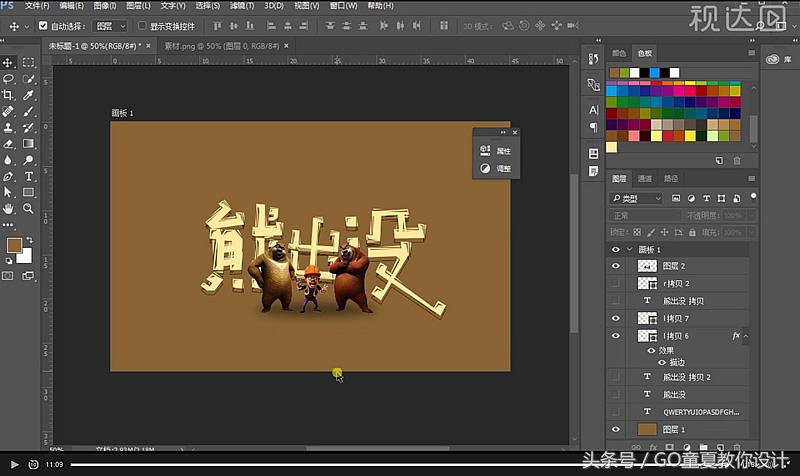Select the Zoom tool

[x=28, y=209]
